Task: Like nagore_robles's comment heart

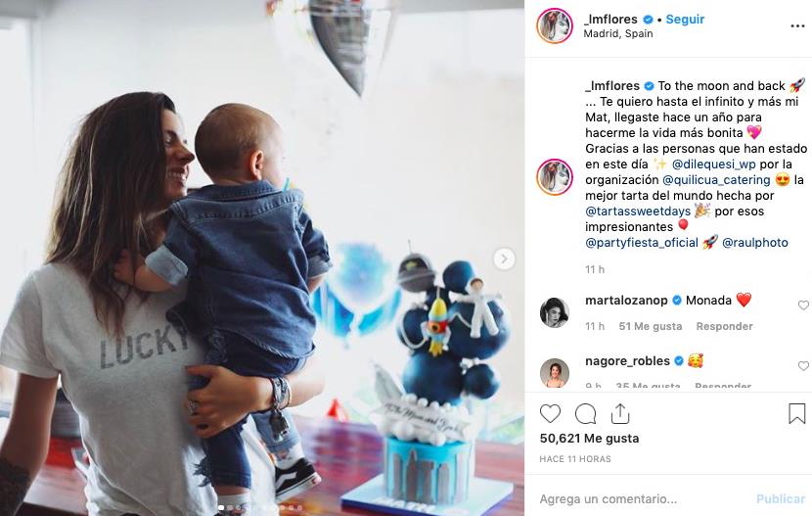Action: click(x=803, y=366)
